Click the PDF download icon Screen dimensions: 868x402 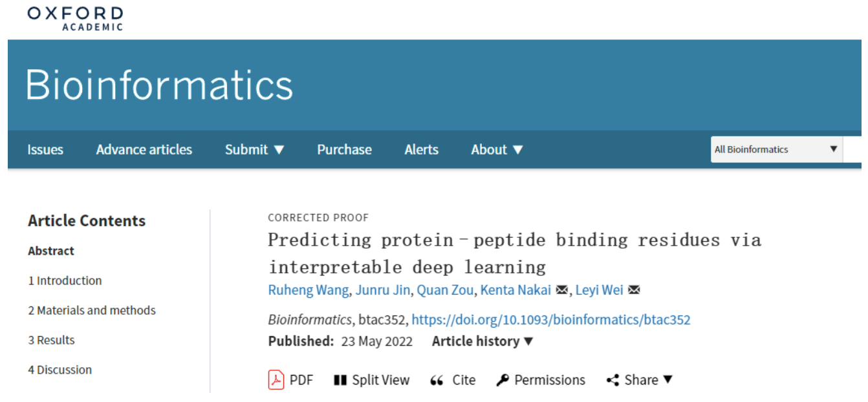coord(276,379)
